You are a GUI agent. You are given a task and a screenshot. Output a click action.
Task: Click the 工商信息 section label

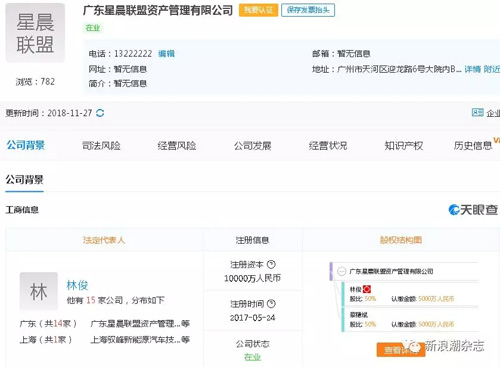click(22, 210)
